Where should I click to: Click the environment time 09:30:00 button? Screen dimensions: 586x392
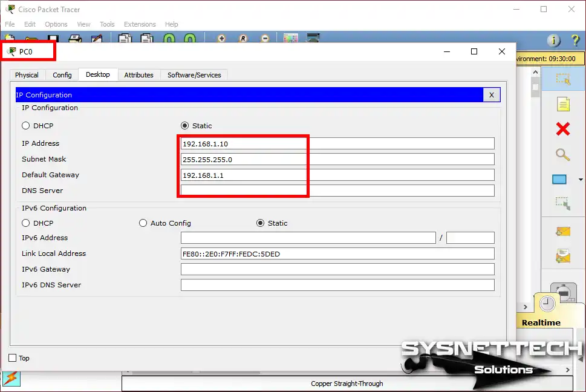[550, 59]
